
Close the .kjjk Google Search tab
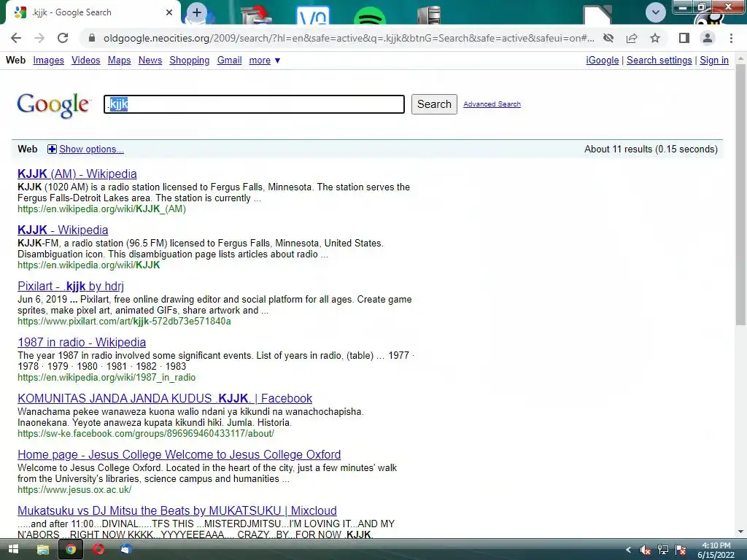169,12
